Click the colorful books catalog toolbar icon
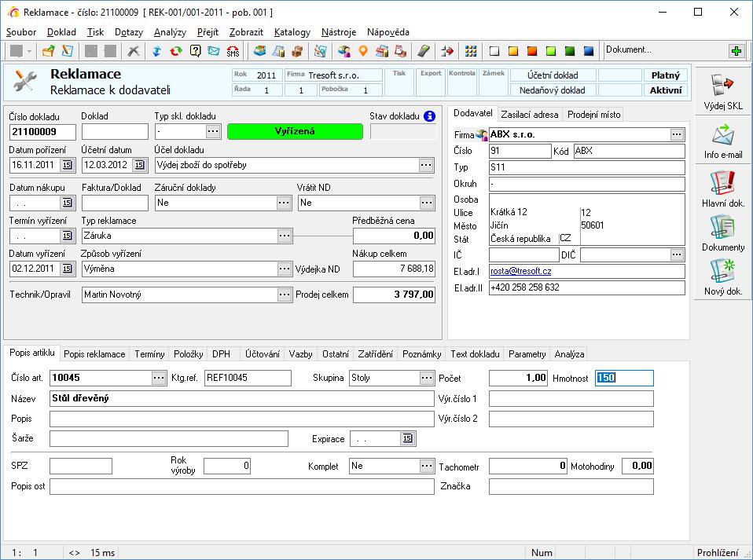Screen dimensions: 753x560 coord(260,51)
